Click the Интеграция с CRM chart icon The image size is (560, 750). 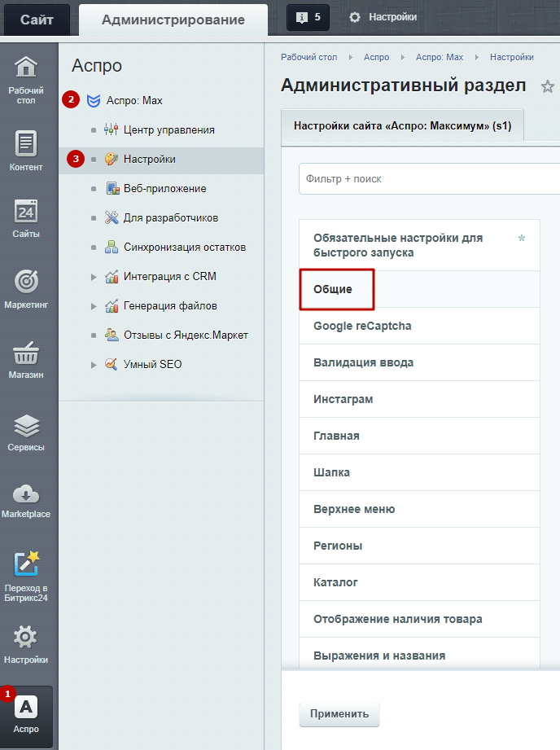(x=111, y=276)
